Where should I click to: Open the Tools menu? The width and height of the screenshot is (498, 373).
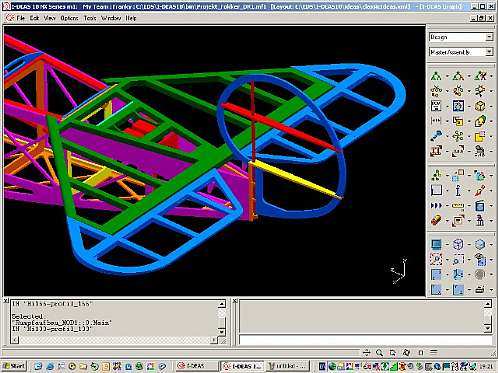[x=90, y=18]
